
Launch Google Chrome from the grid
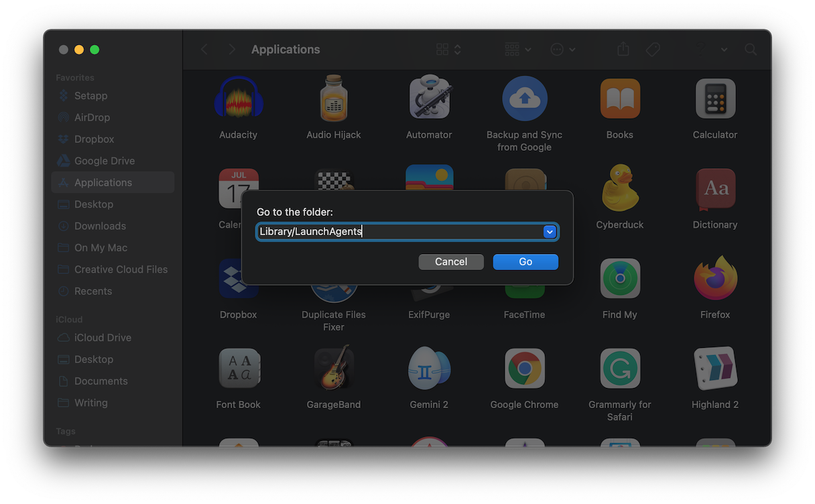[525, 368]
